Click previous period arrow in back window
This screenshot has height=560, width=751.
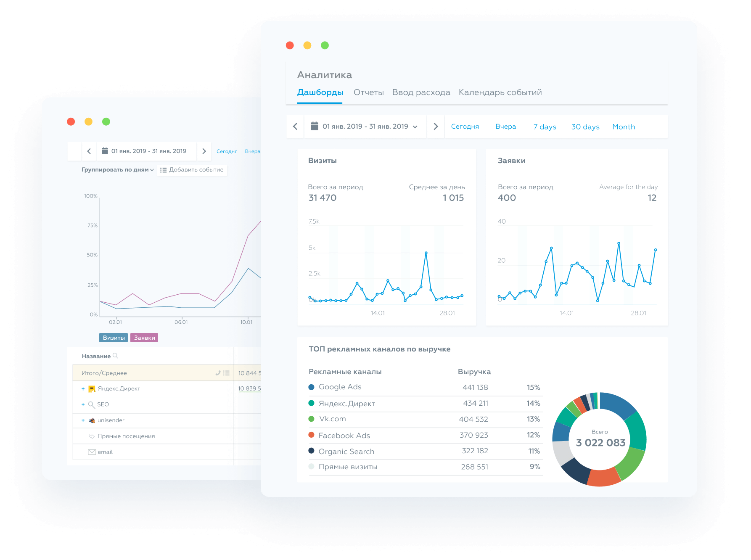(89, 151)
